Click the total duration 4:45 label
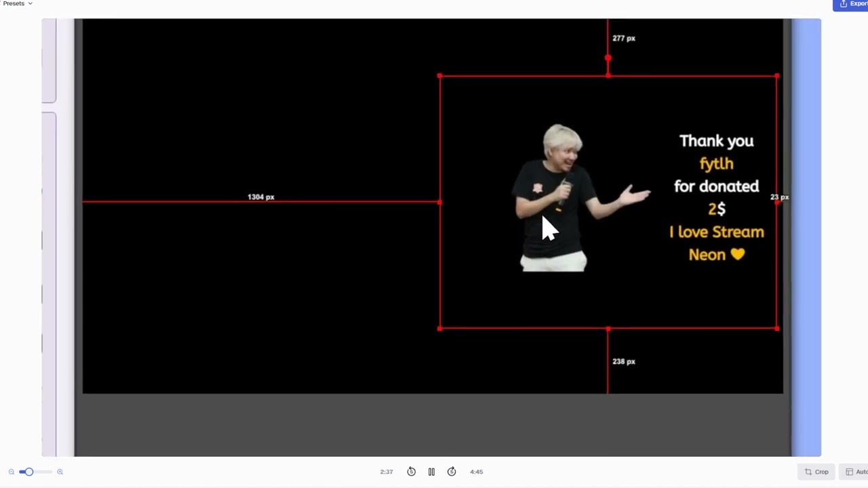The height and width of the screenshot is (488, 868). point(476,472)
